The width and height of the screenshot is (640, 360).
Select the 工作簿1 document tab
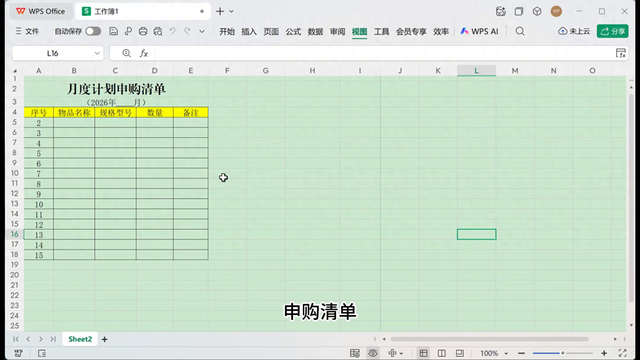point(143,11)
